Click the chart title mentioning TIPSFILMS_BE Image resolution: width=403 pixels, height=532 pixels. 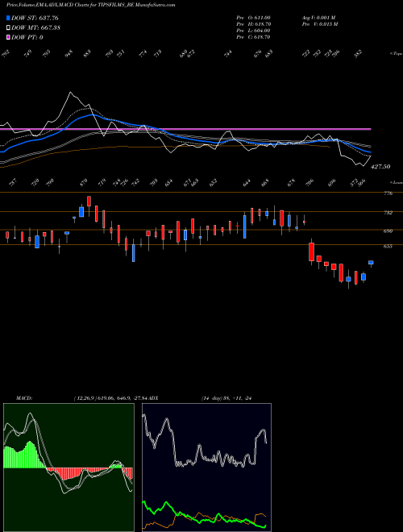(x=91, y=6)
